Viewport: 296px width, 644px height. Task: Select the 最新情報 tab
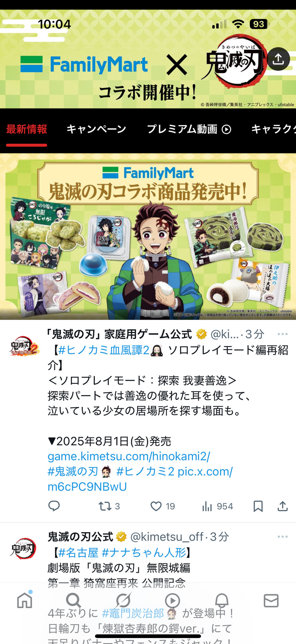tap(27, 129)
